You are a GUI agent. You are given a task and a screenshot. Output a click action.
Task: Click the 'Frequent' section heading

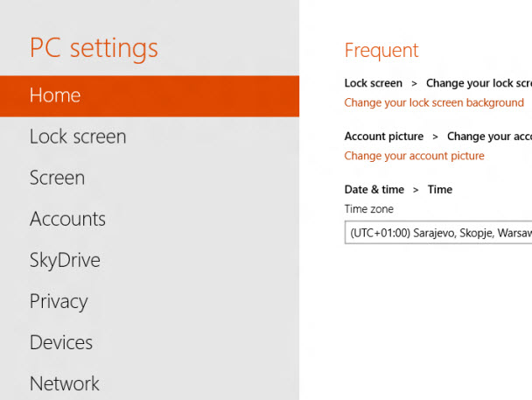point(381,50)
